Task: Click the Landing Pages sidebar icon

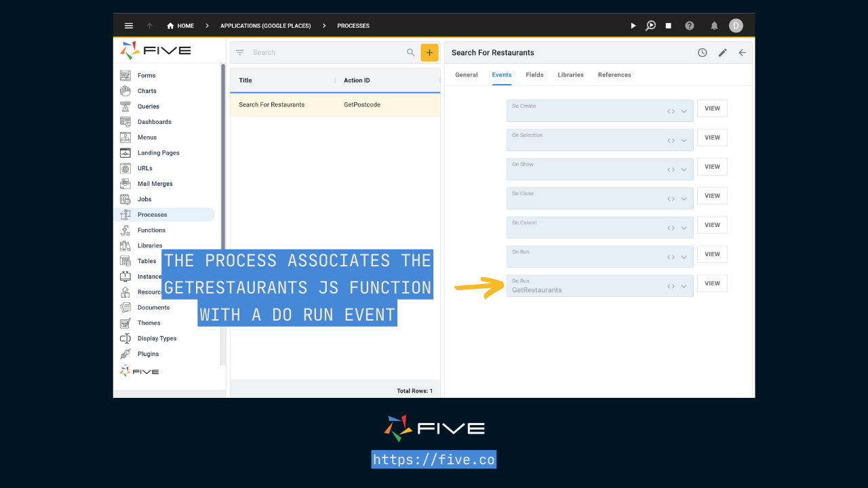Action: (x=125, y=152)
